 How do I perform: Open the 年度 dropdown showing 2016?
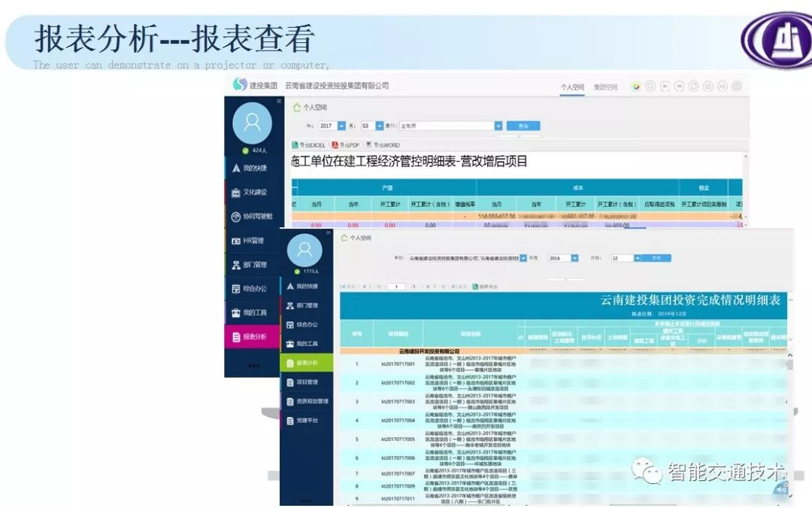tap(574, 258)
